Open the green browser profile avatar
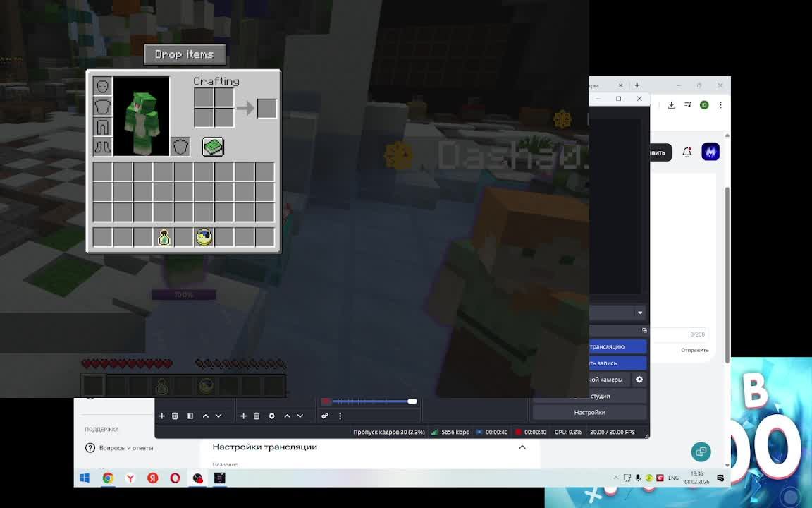The height and width of the screenshot is (508, 812). pyautogui.click(x=704, y=104)
